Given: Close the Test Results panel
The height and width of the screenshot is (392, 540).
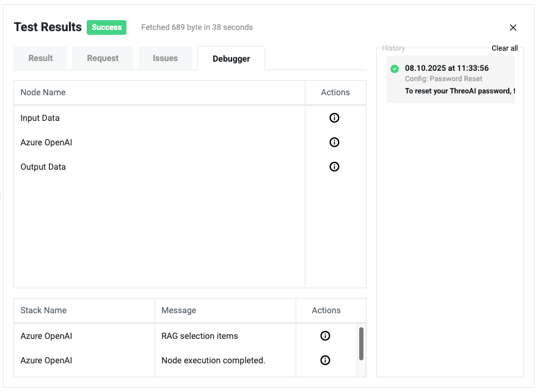Looking at the screenshot, I should (513, 27).
